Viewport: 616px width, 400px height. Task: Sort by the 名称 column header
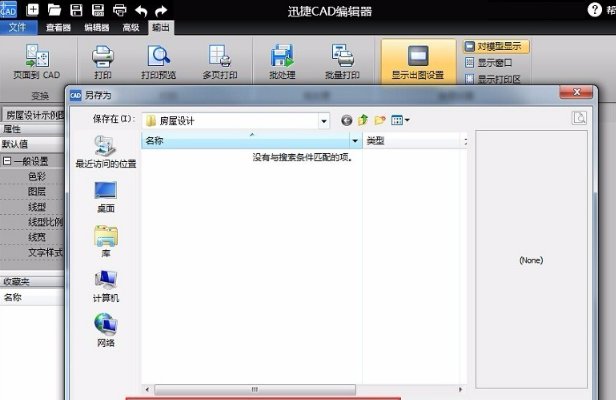pyautogui.click(x=246, y=141)
